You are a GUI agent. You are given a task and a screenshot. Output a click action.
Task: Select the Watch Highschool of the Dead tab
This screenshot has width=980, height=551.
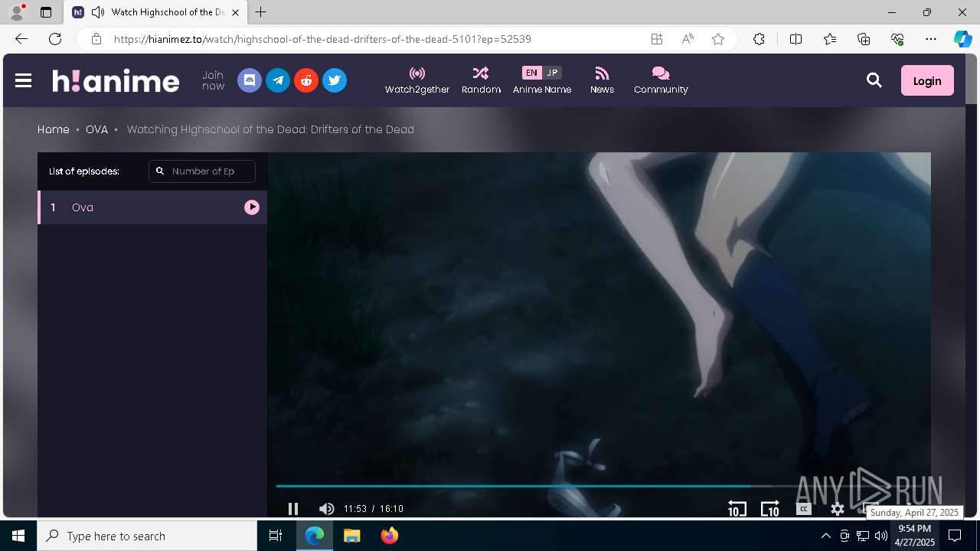click(155, 12)
